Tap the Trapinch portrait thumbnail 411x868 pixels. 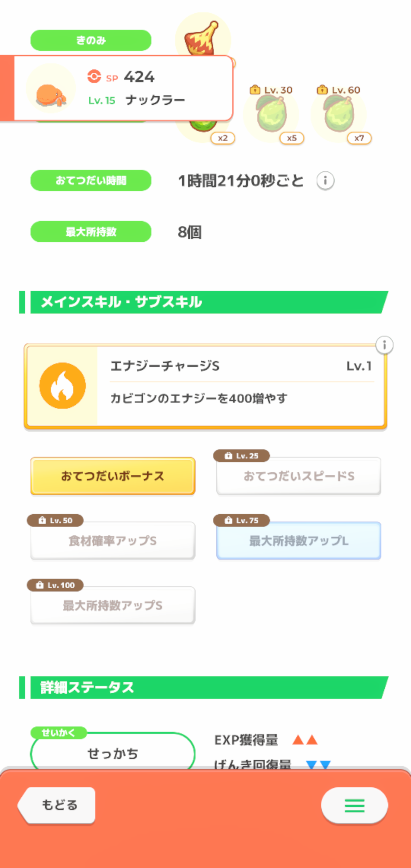coord(51,89)
